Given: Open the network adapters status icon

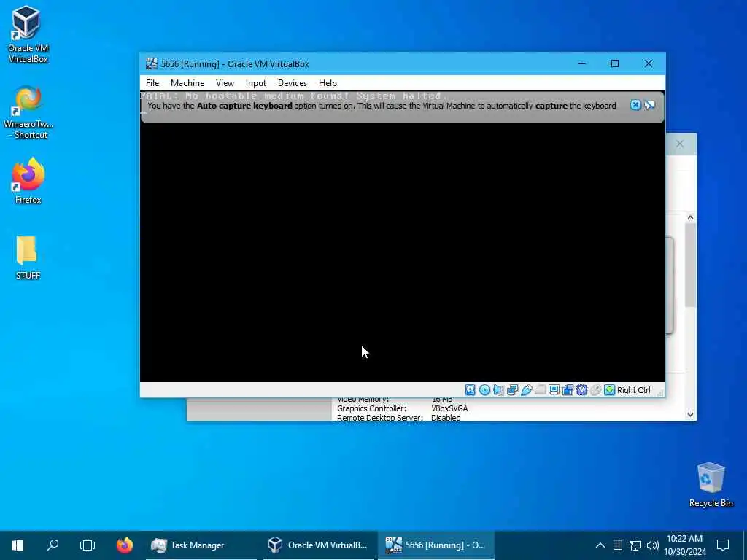Looking at the screenshot, I should click(513, 390).
